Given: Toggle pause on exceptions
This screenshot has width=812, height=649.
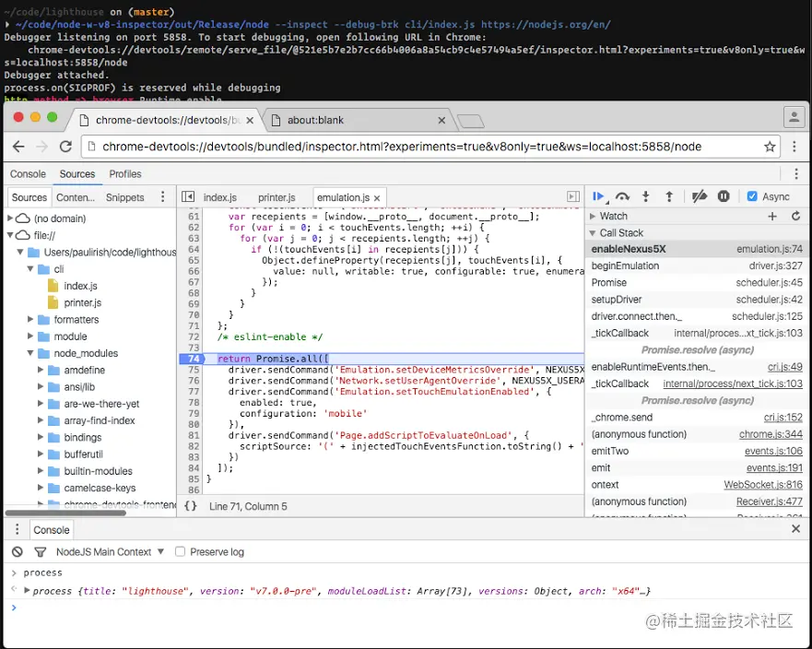Looking at the screenshot, I should tap(724, 196).
